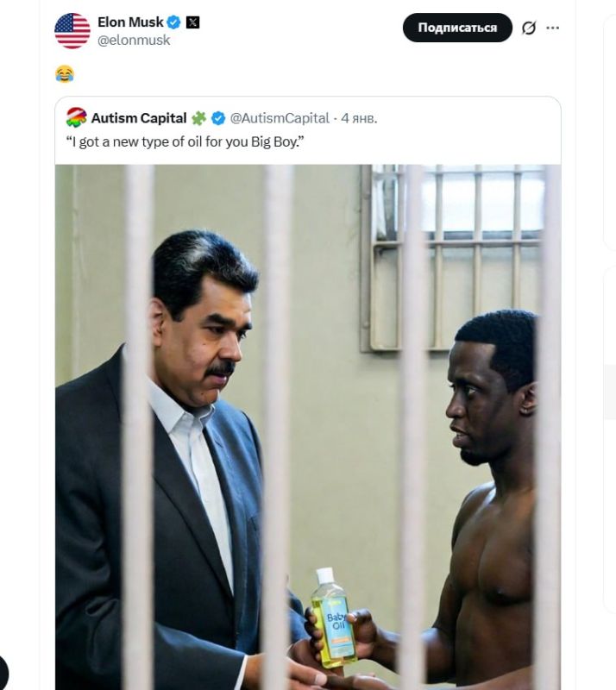Click Autism Capital's rainbow avatar icon
Image resolution: width=616 pixels, height=690 pixels.
pos(77,118)
